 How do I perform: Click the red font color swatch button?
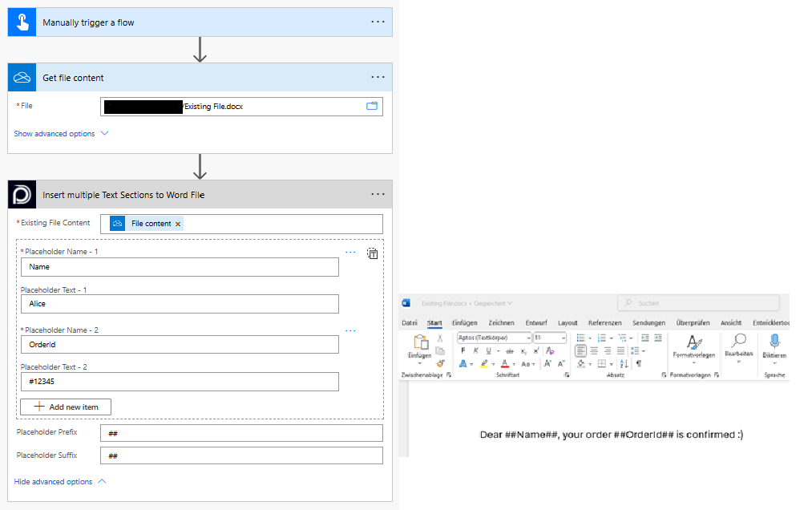tap(503, 364)
